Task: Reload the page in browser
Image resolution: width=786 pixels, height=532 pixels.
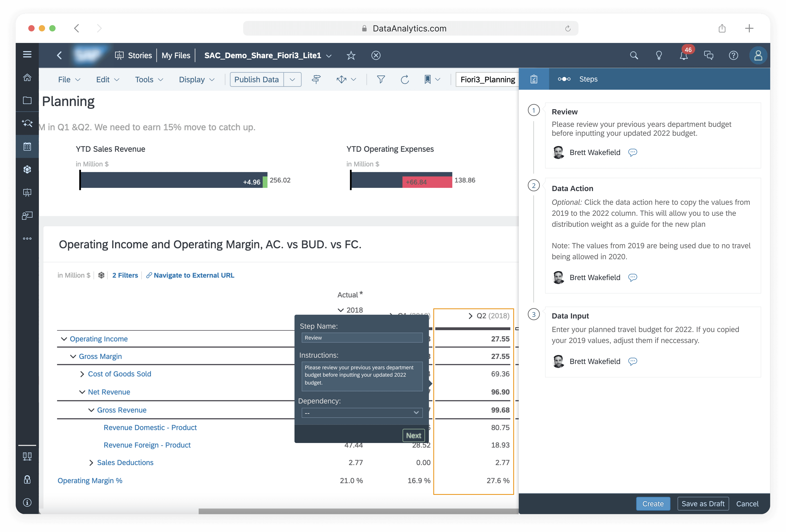Action: click(568, 28)
